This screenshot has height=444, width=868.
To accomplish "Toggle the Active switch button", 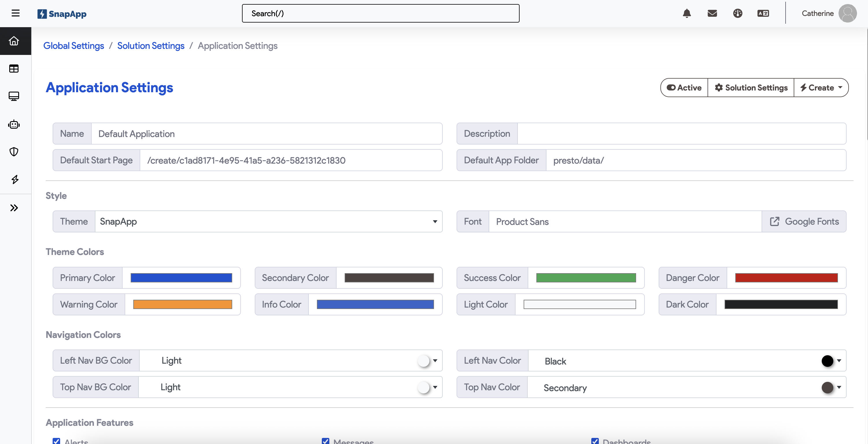I will 684,88.
